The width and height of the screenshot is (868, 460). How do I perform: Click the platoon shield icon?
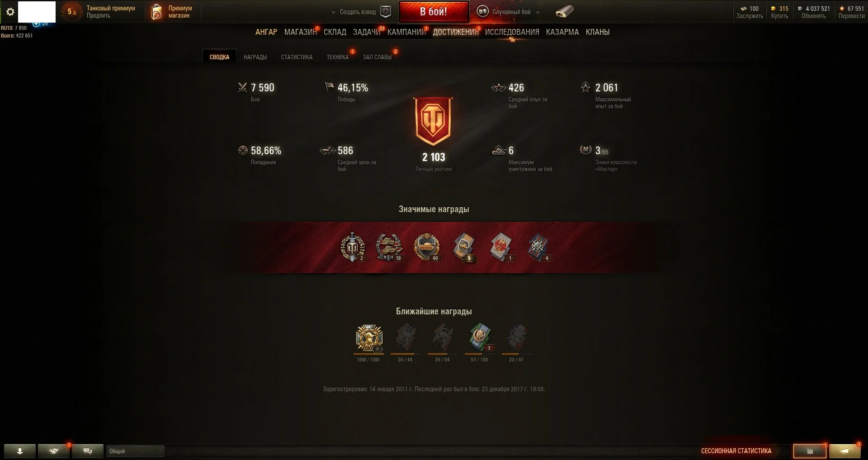coord(386,12)
